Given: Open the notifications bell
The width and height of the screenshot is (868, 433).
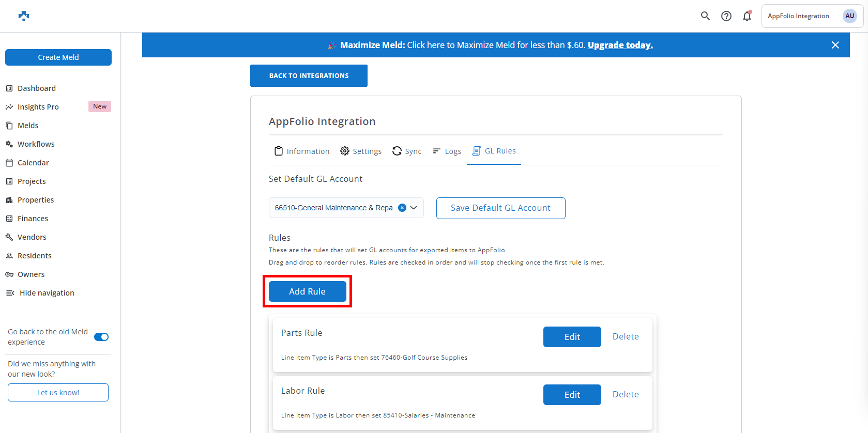Looking at the screenshot, I should point(747,16).
